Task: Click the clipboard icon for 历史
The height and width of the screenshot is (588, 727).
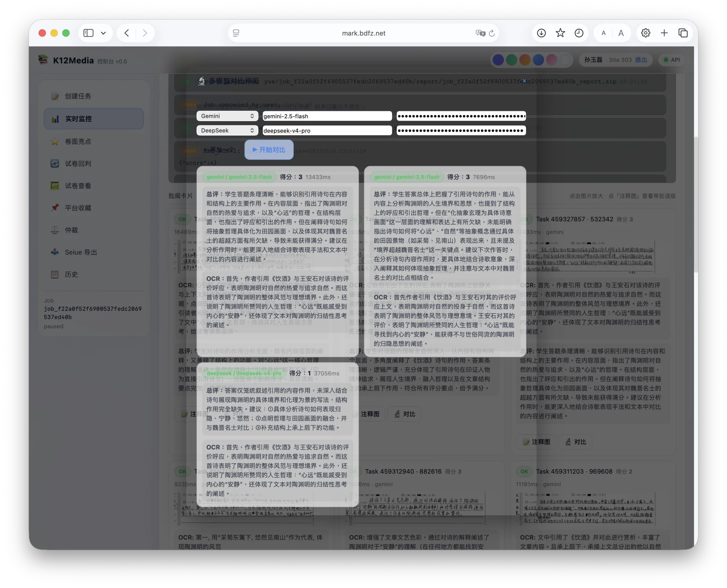Action: click(55, 275)
